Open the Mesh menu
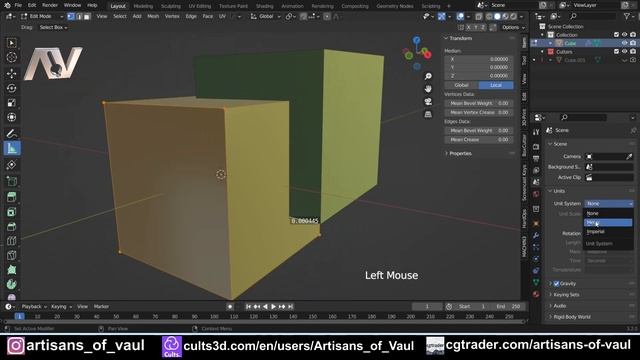 (x=153, y=16)
